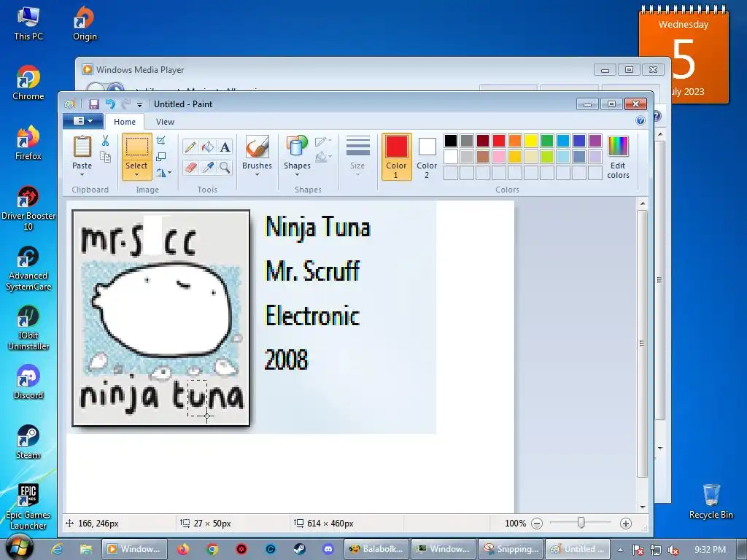
Task: Click the Cut scissors icon
Action: pyautogui.click(x=105, y=141)
